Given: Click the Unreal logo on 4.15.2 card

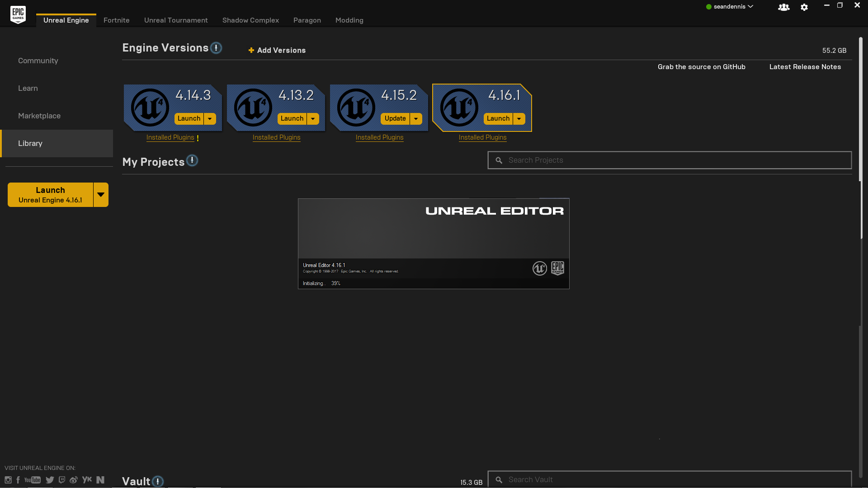Looking at the screenshot, I should click(356, 108).
